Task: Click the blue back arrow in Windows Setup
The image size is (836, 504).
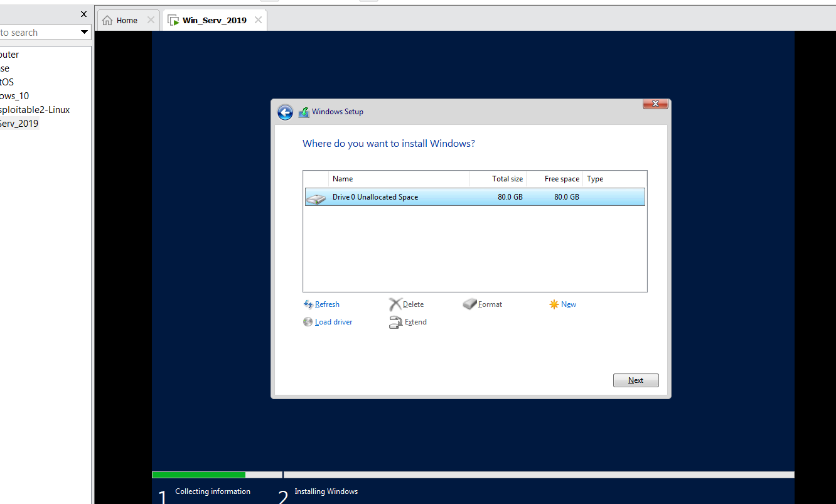Action: [x=285, y=112]
